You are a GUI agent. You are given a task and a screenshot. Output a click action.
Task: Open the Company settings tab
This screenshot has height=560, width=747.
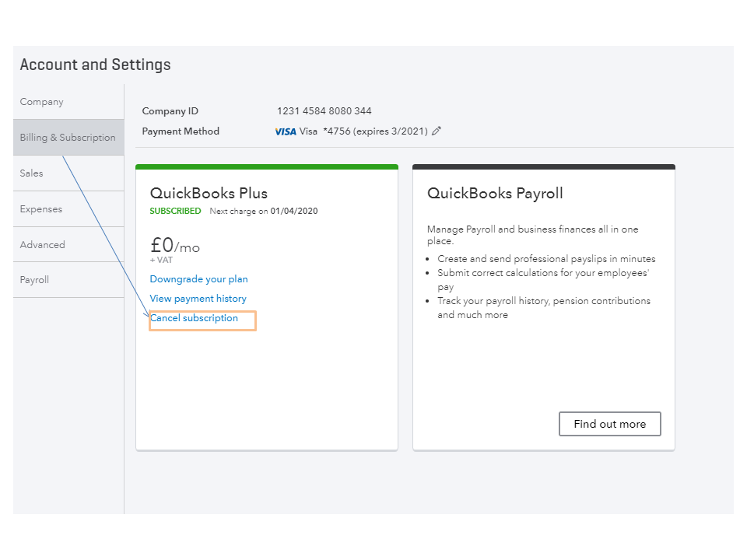[x=42, y=102]
